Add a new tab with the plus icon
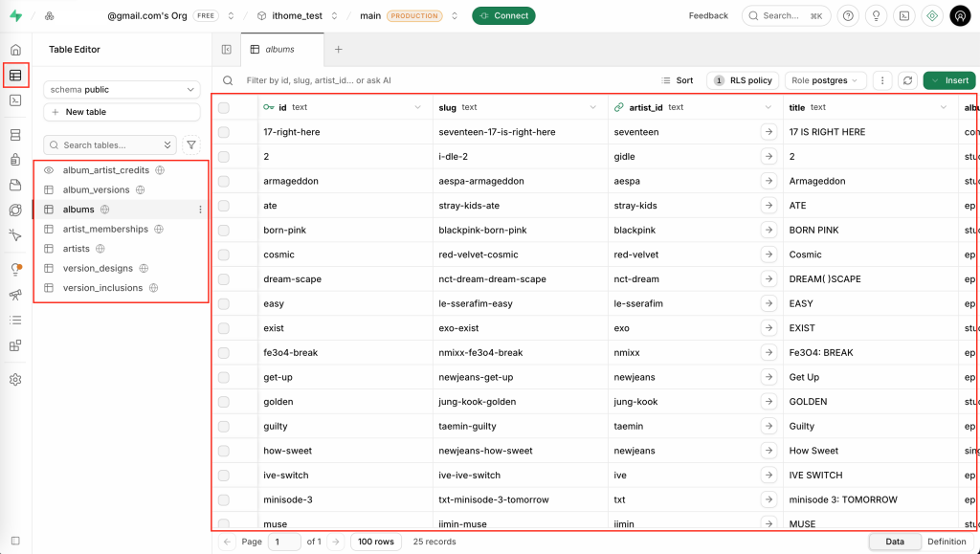Image resolution: width=980 pixels, height=554 pixels. [x=338, y=50]
